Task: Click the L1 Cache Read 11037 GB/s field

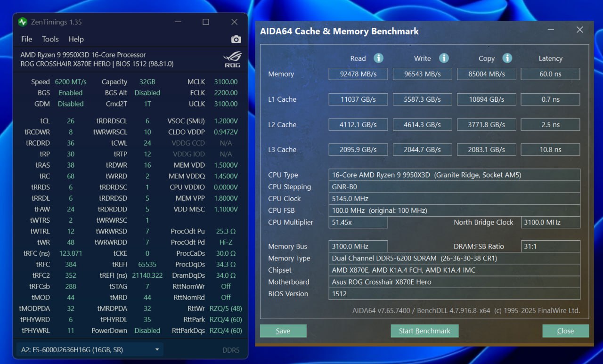Action: 358,99
